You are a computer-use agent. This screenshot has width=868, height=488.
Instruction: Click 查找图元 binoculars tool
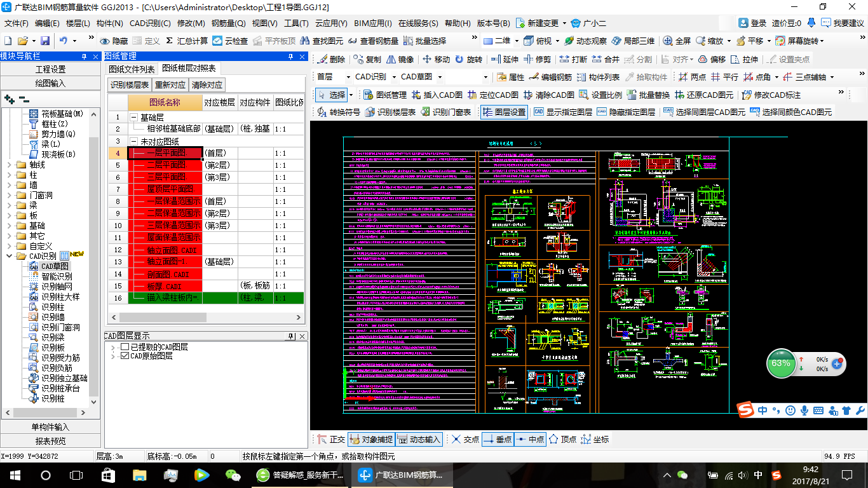point(321,41)
